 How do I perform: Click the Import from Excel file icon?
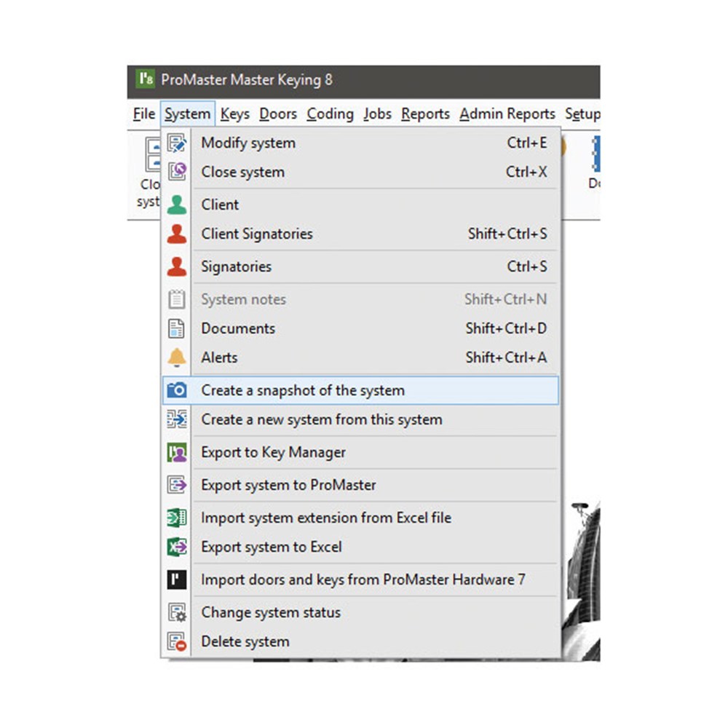176,518
